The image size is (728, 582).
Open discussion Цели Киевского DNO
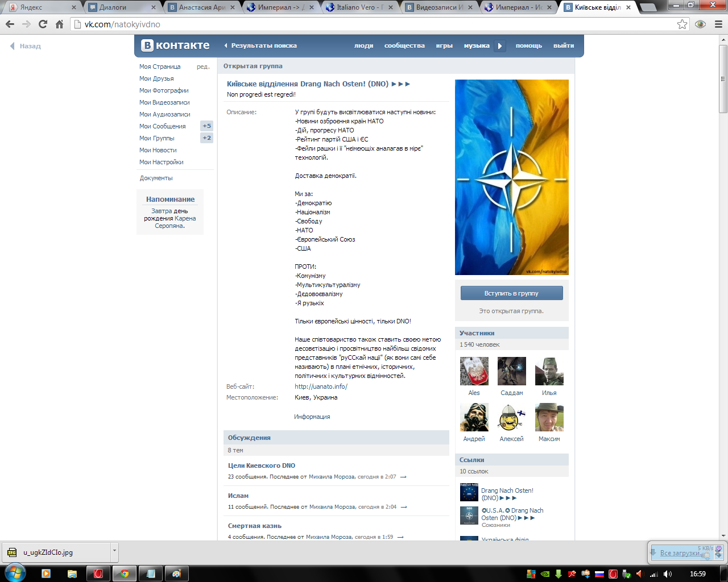(262, 465)
